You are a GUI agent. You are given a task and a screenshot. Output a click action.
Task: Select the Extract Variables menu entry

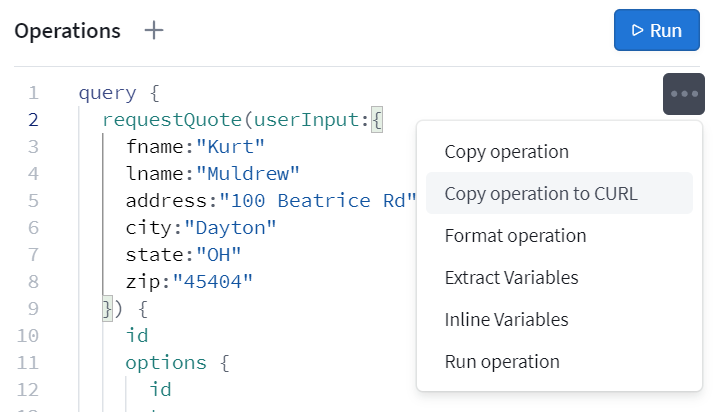(x=511, y=278)
